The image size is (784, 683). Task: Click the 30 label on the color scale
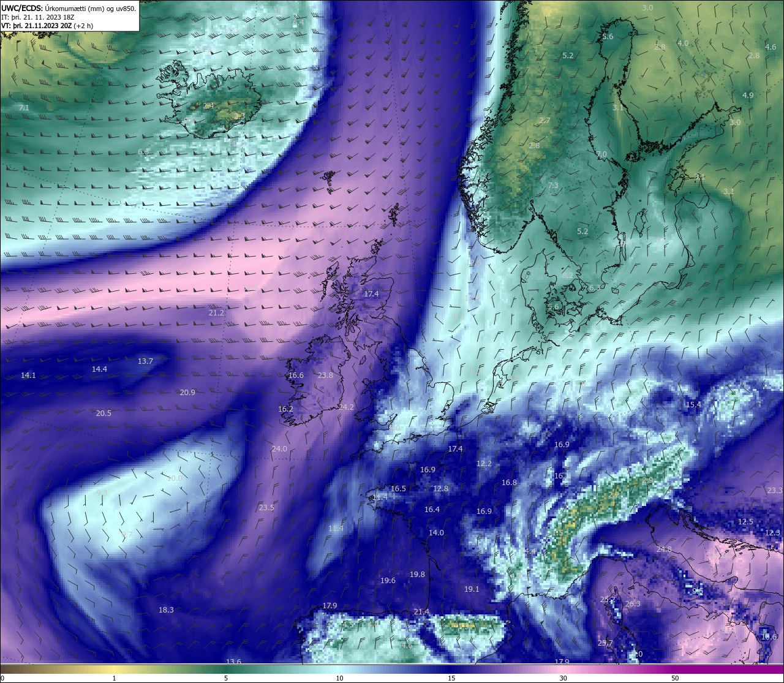pos(563,678)
